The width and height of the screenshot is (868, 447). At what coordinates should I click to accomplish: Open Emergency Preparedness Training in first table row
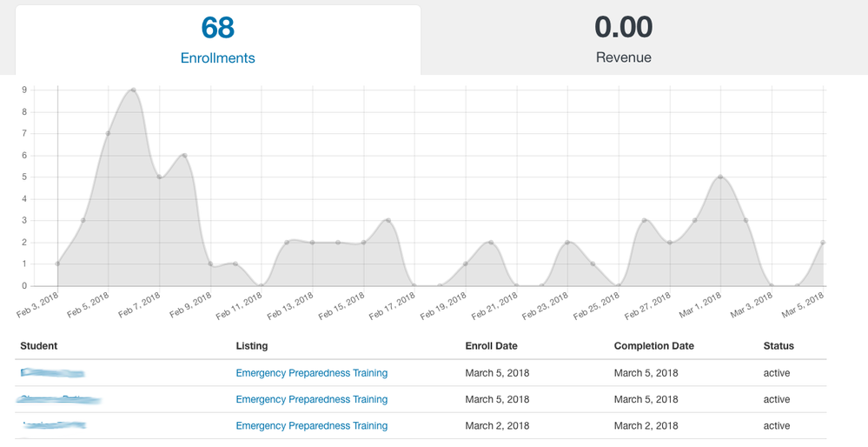click(311, 373)
